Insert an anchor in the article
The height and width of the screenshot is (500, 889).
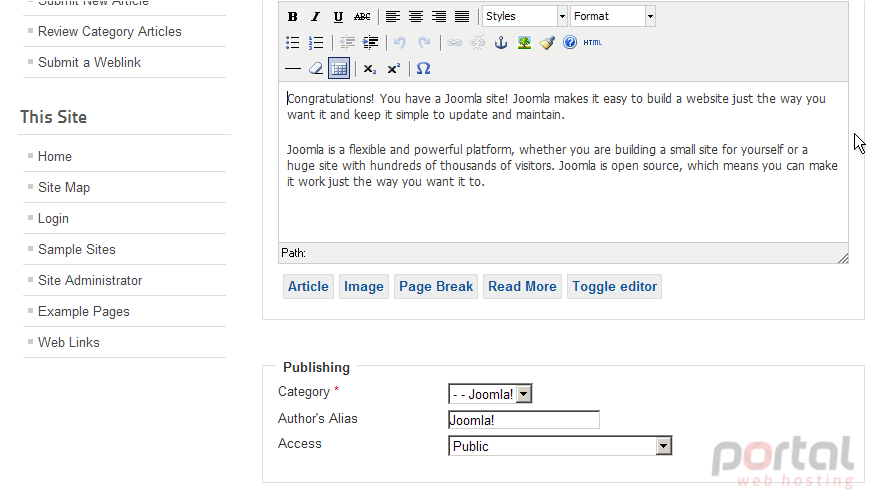501,43
